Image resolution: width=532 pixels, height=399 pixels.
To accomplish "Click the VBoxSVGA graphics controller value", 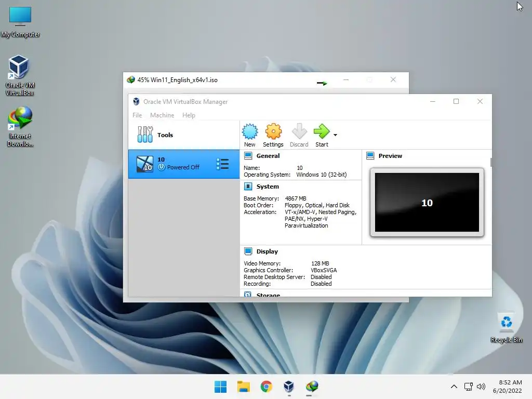I will 324,270.
